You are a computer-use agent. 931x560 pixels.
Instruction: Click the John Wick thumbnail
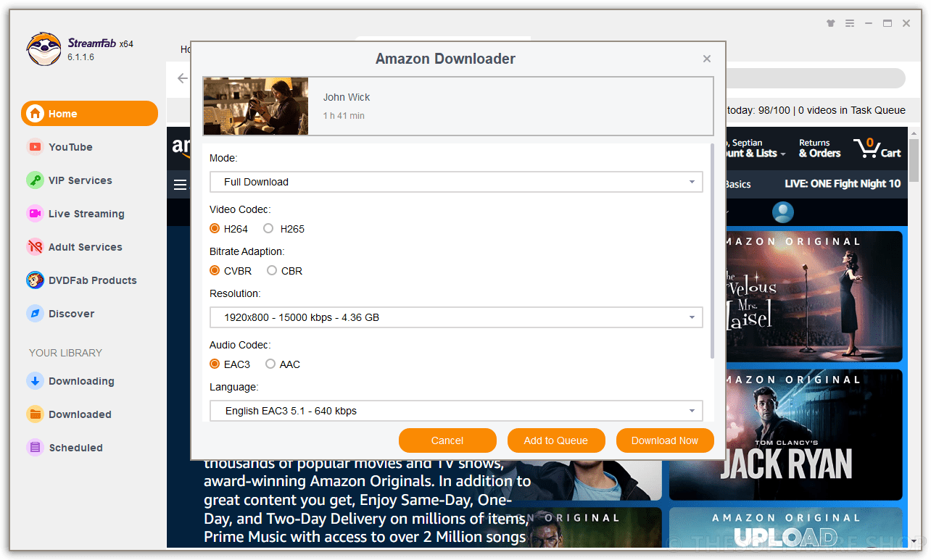(256, 106)
